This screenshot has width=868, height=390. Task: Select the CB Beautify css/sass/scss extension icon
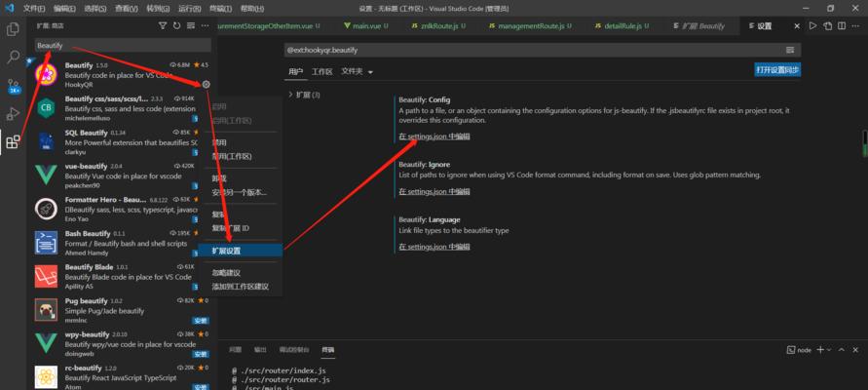coord(46,108)
